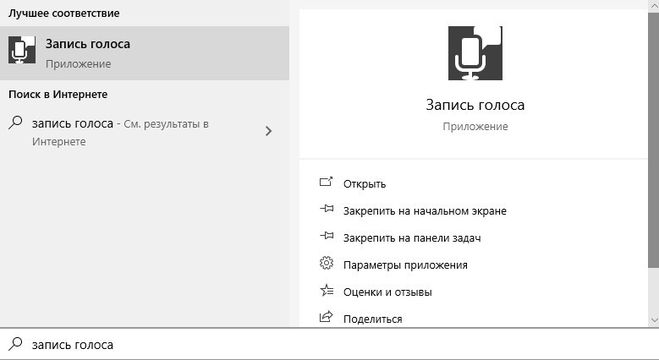Click the star icon for Оценки и отзывы

click(x=327, y=290)
